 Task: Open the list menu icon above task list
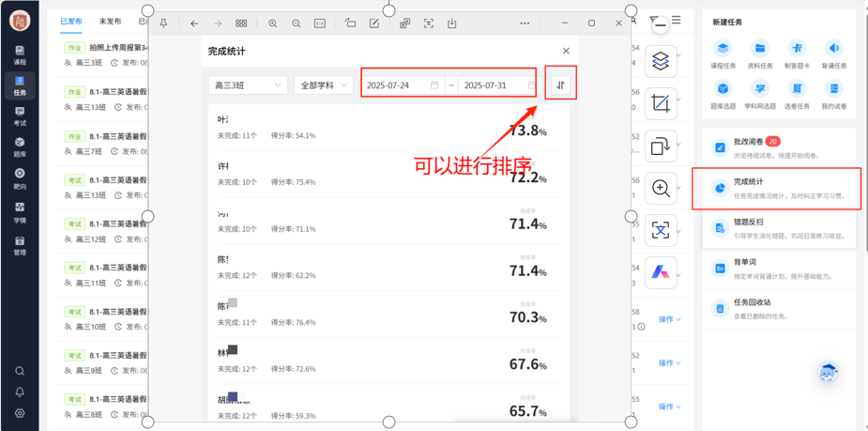coord(677,21)
